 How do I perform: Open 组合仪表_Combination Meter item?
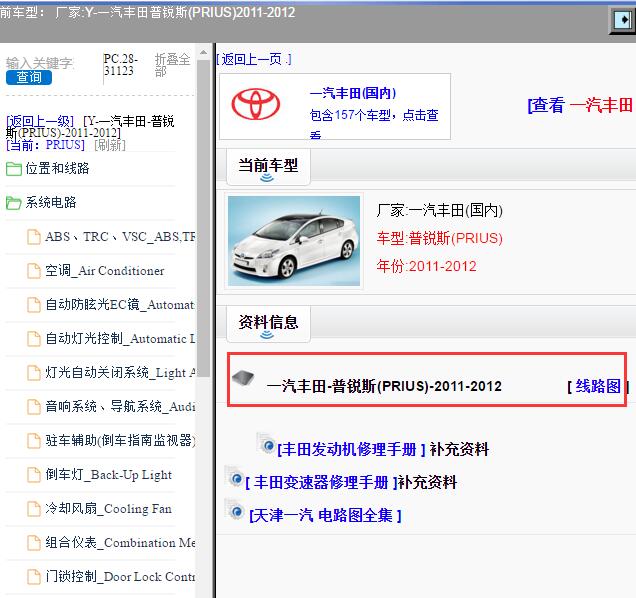tap(120, 542)
